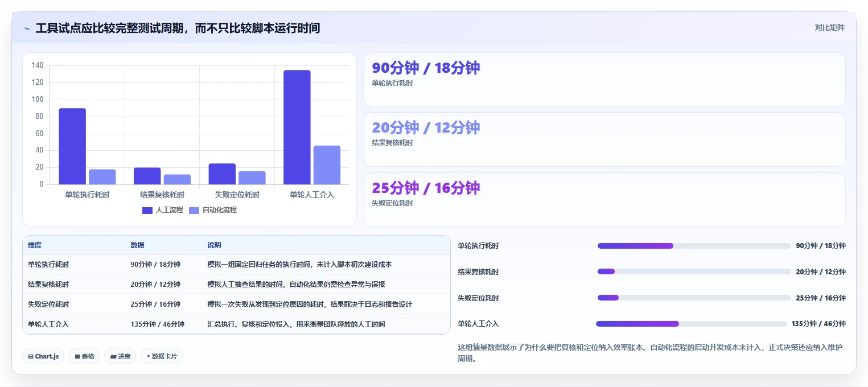Click the large 90分钟 / 18分钟 card heading
The width and height of the screenshot is (868, 387).
pos(426,68)
